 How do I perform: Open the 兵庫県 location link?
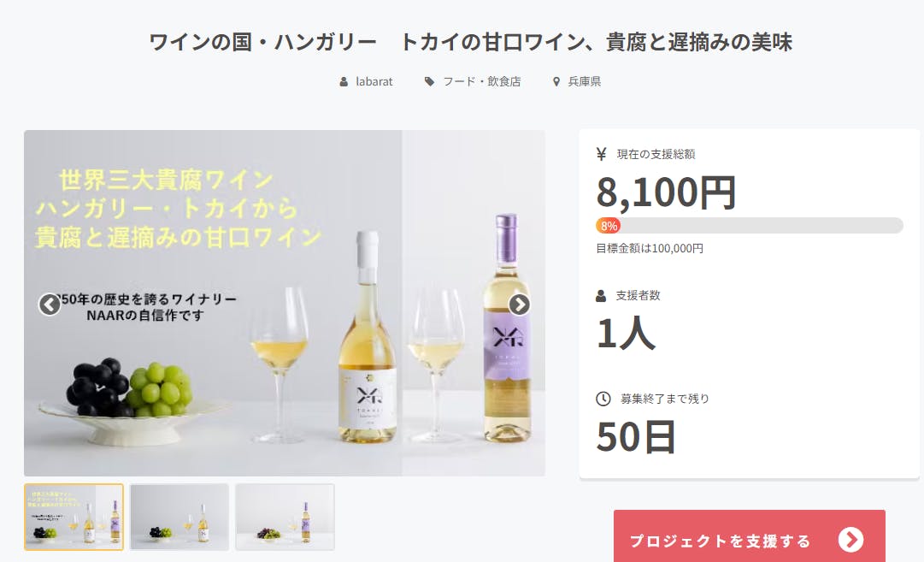(x=584, y=82)
